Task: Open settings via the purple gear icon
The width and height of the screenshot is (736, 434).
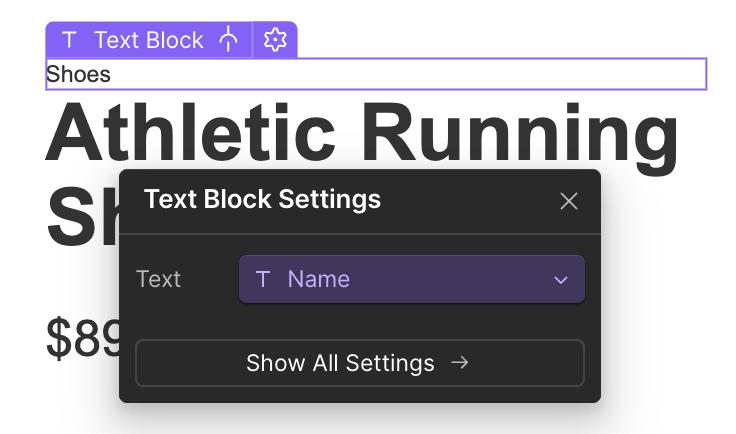Action: (275, 40)
